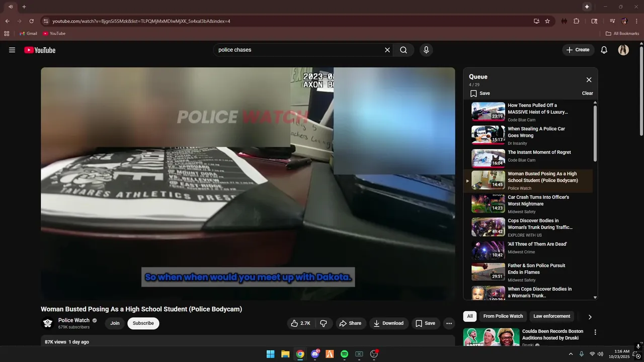Download this video
The height and width of the screenshot is (362, 644).
tap(388, 323)
